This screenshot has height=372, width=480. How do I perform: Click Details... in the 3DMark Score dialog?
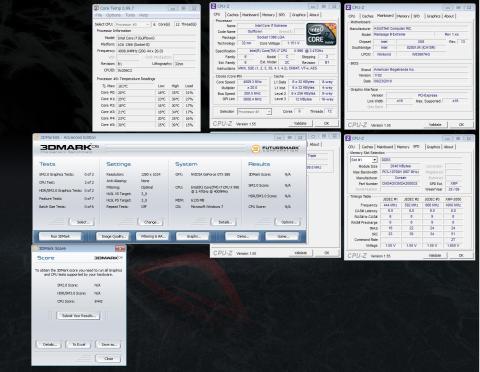click(49, 344)
